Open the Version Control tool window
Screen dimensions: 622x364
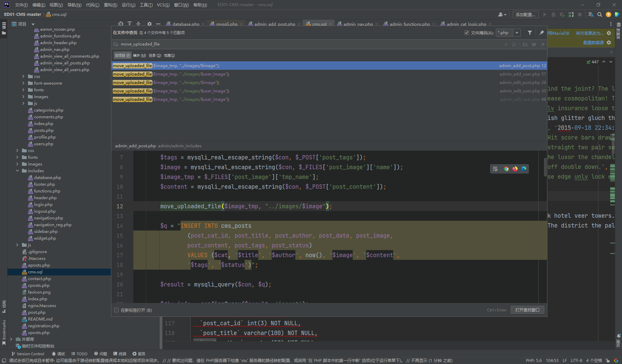coord(28,354)
